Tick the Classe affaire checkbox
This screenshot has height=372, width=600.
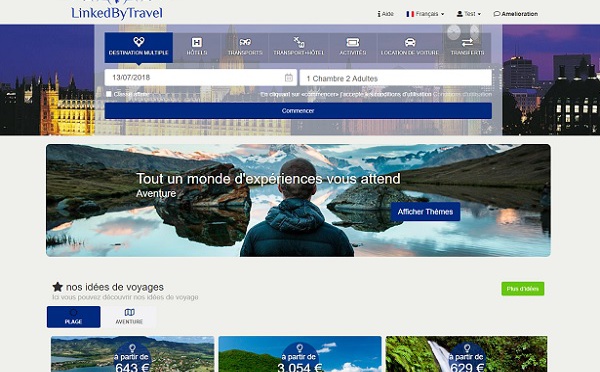pos(109,94)
